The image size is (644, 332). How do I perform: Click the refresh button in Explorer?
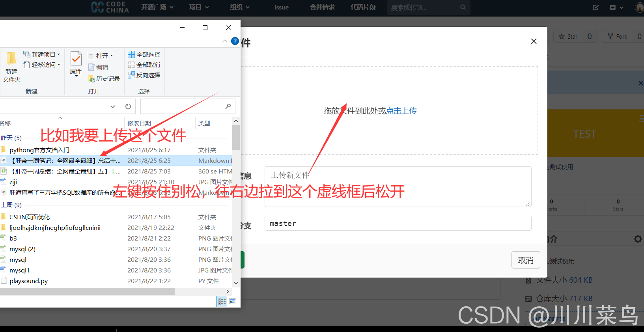click(x=128, y=106)
